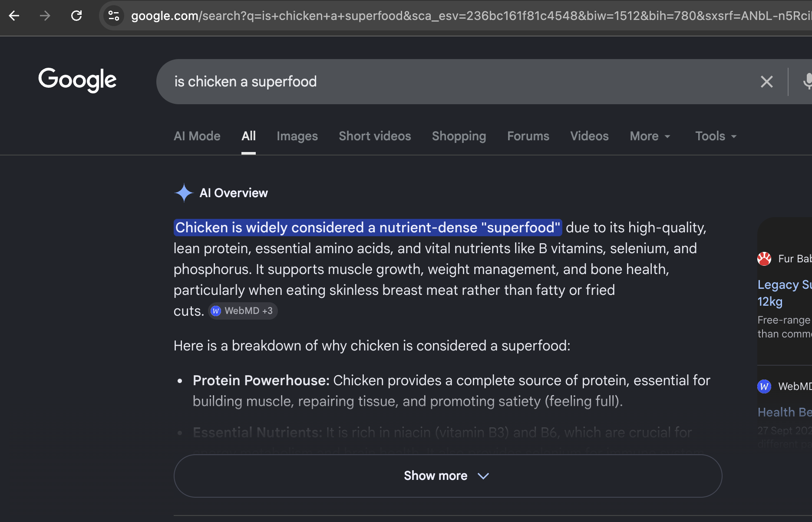Expand AI Overview with Show more
Screen dimensions: 812x522
[x=448, y=476]
